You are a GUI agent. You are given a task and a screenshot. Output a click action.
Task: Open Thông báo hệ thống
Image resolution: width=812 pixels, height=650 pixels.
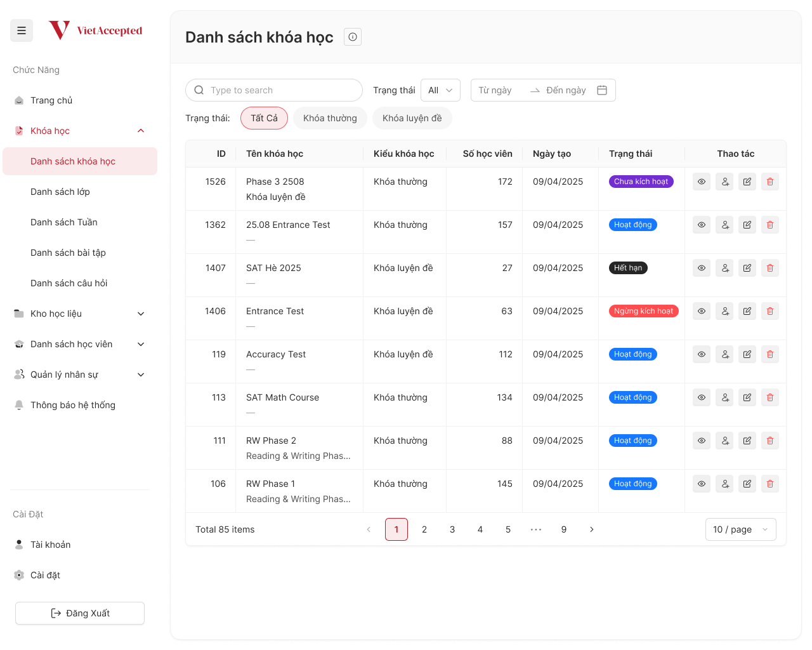coord(80,405)
